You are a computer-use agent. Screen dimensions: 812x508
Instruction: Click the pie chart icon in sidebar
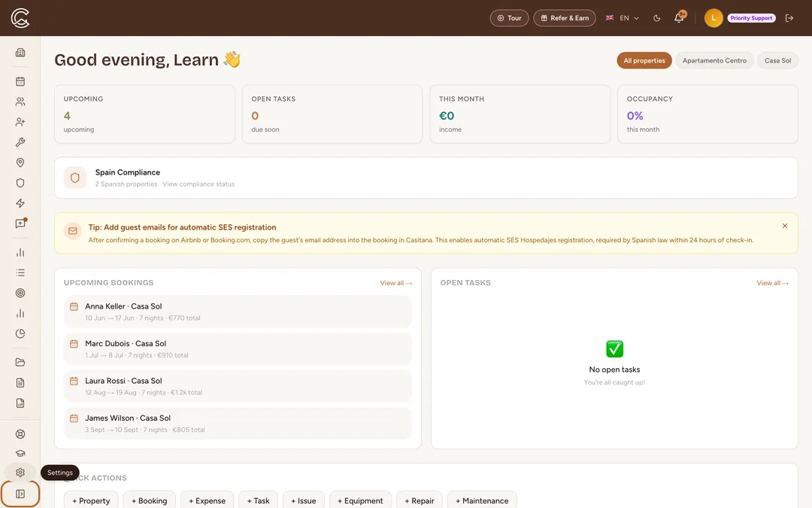(20, 333)
